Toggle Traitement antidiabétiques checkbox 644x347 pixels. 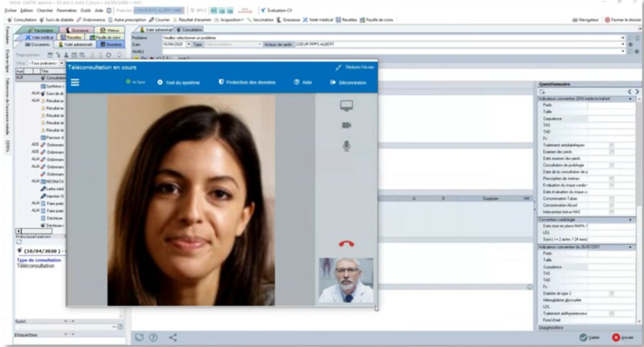coord(611,145)
